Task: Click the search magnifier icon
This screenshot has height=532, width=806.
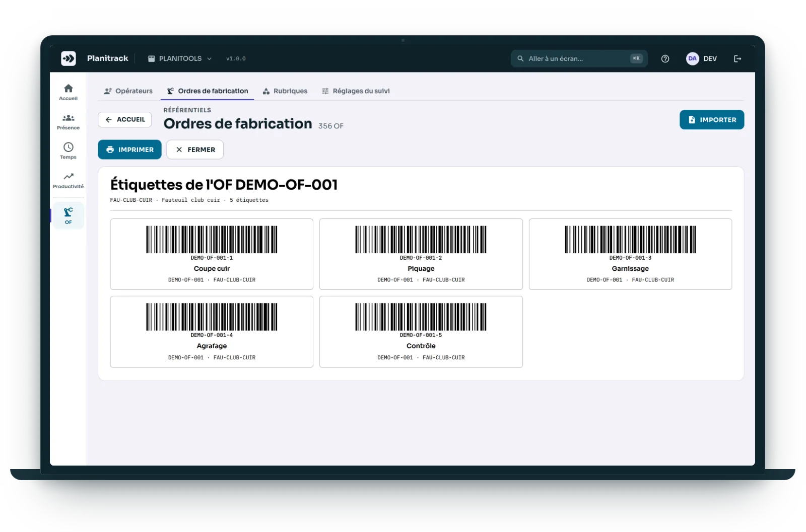Action: [521, 59]
